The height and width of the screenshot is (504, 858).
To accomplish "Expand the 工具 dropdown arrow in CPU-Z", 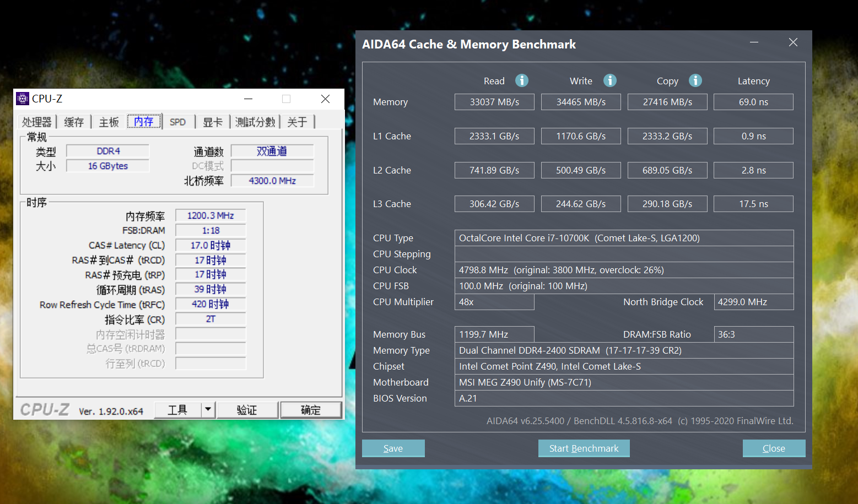I will pos(208,410).
